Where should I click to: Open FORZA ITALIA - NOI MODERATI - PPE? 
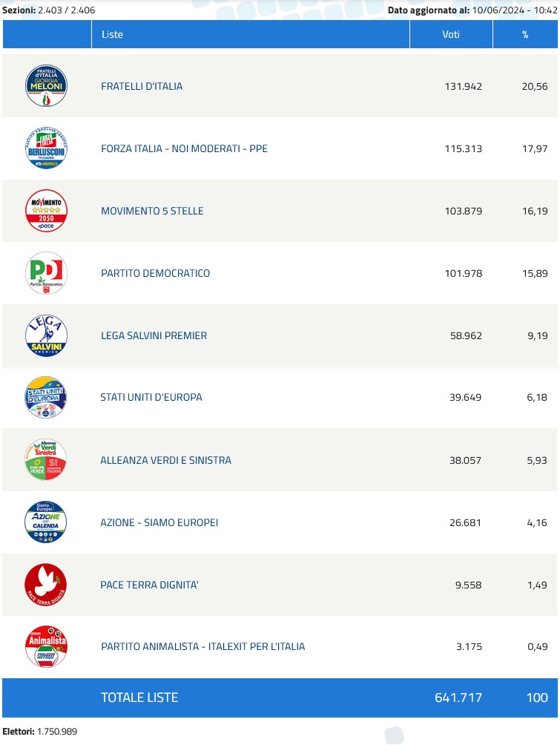[x=184, y=148]
